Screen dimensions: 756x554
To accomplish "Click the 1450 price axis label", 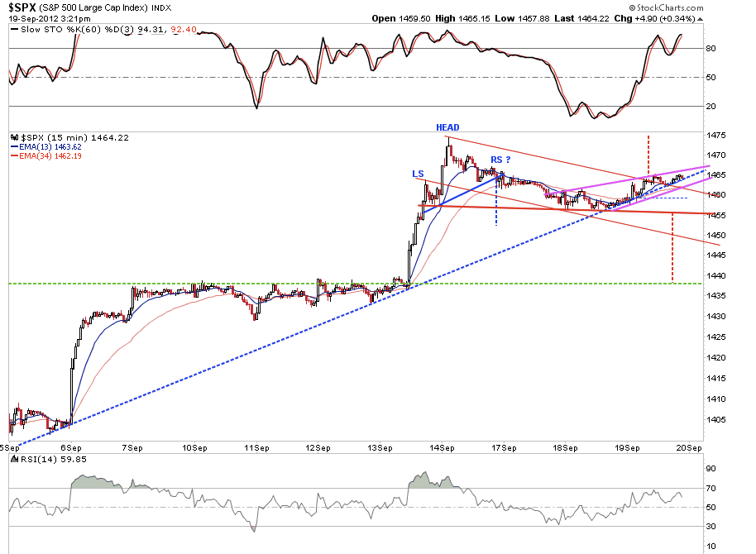I will point(716,236).
